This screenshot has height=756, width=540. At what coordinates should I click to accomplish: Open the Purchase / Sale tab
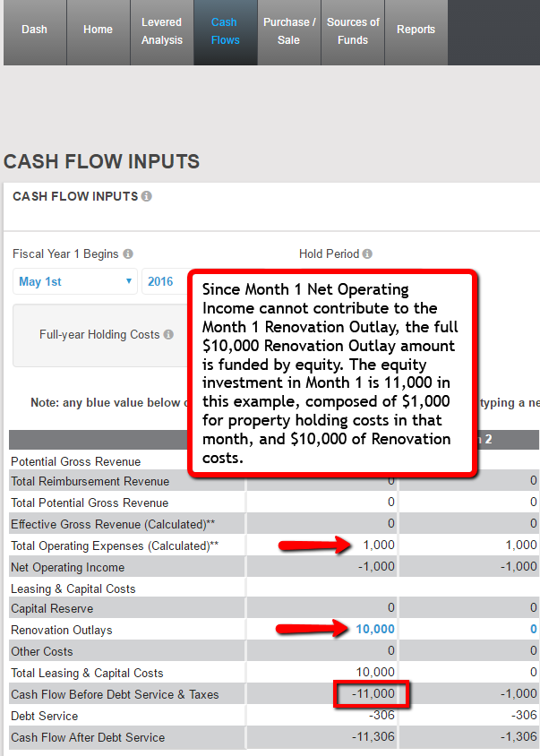pos(288,31)
